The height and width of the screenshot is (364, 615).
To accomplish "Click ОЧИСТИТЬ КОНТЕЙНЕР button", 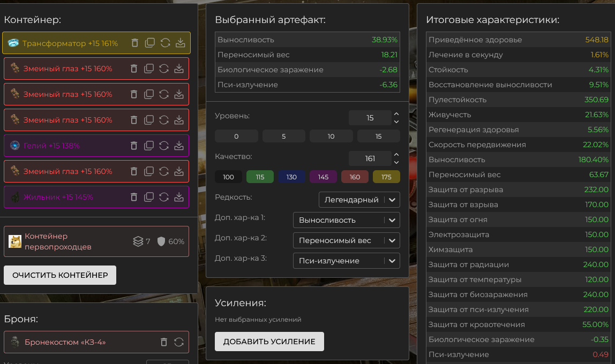I will click(60, 275).
